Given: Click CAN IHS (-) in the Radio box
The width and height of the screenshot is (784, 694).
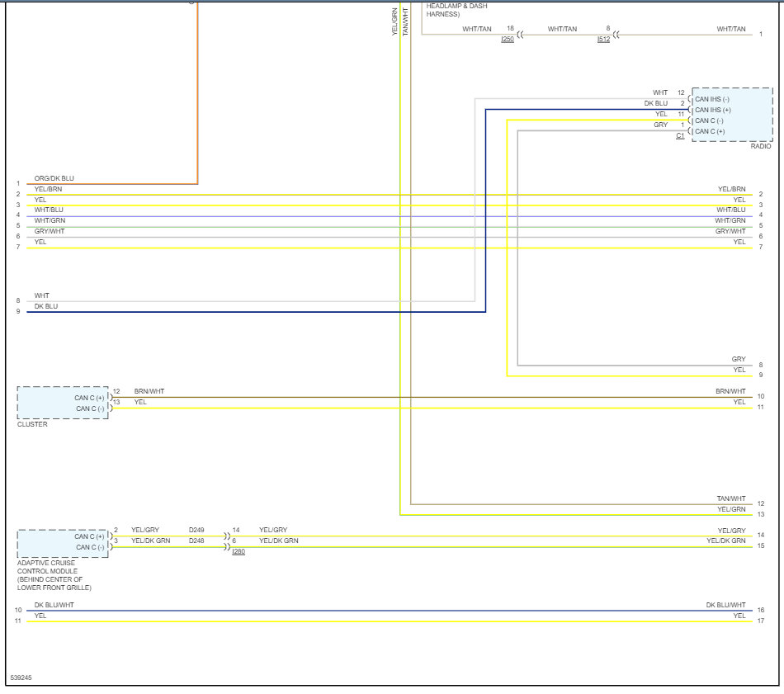Looking at the screenshot, I should coord(712,99).
